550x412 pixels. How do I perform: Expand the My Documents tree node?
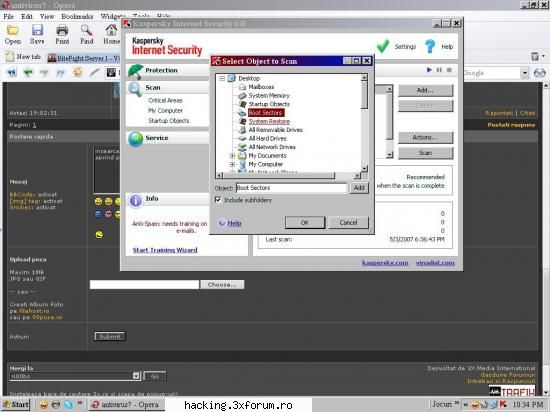coord(232,155)
